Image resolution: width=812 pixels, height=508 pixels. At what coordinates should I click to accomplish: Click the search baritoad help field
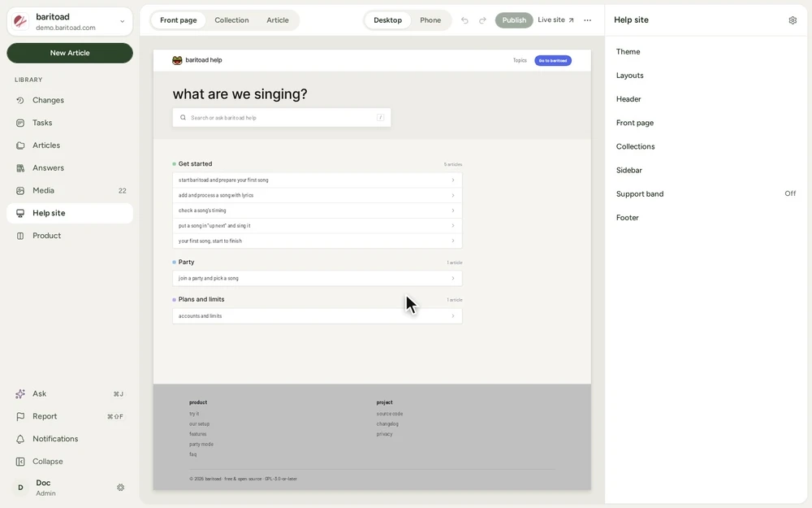tap(282, 118)
